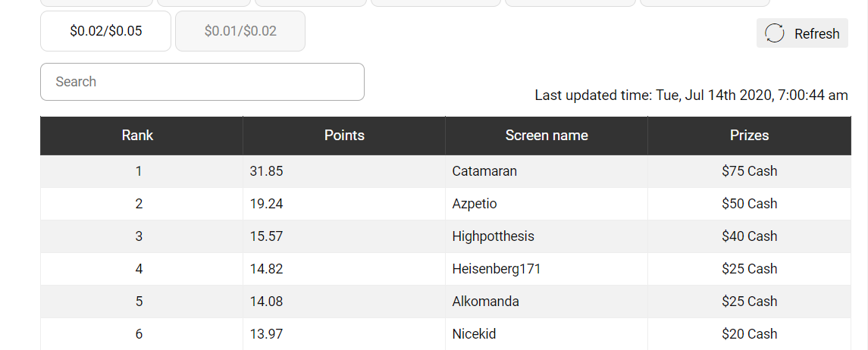Select the Azpetio screen name
The height and width of the screenshot is (350, 868).
click(x=475, y=204)
